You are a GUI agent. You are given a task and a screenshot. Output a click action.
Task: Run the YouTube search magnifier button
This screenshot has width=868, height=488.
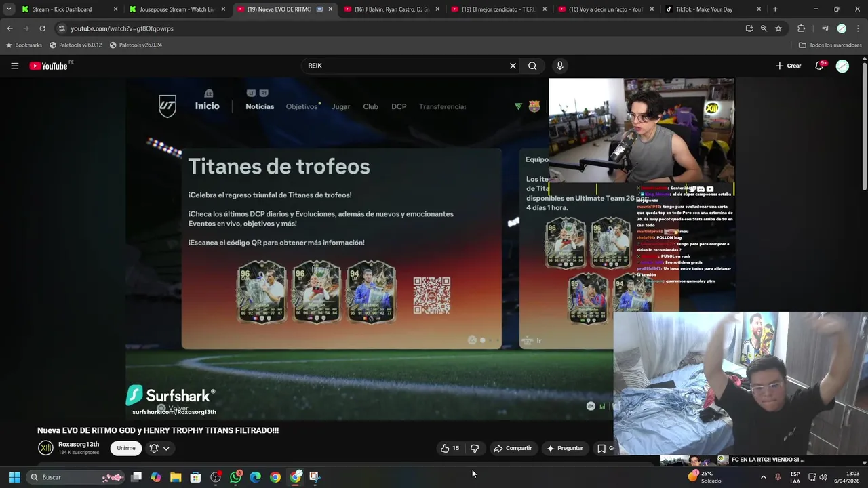[x=532, y=66]
